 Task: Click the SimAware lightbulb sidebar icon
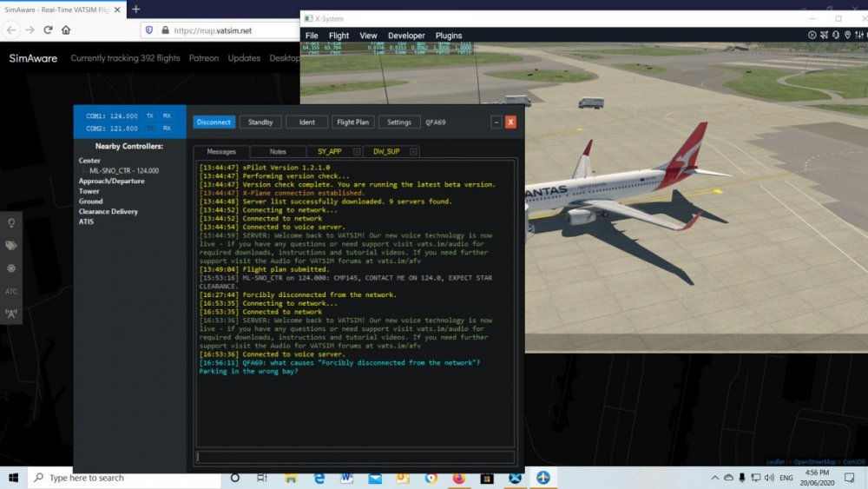point(11,223)
